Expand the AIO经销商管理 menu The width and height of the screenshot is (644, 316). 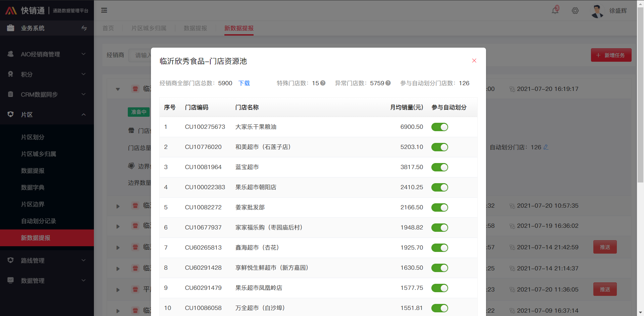point(84,54)
